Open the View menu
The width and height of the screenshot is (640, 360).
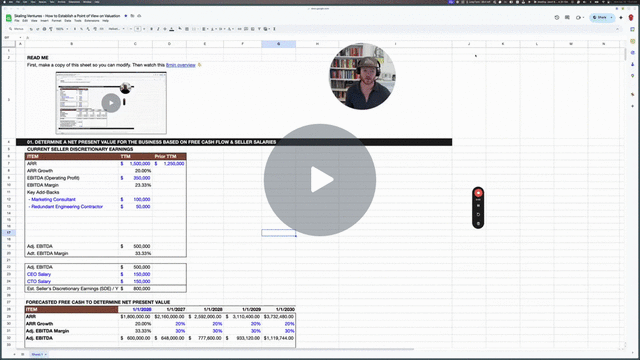pyautogui.click(x=34, y=20)
